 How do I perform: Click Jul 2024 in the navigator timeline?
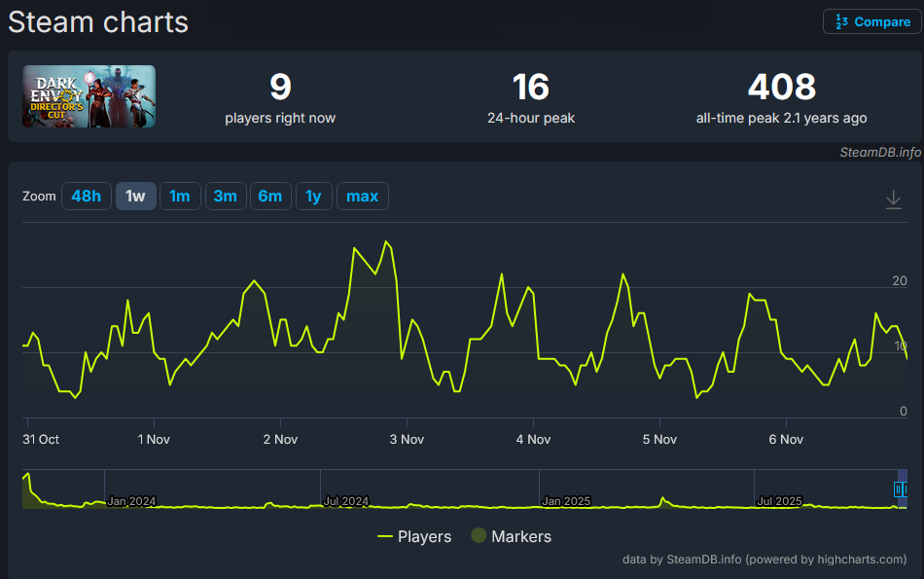(346, 501)
